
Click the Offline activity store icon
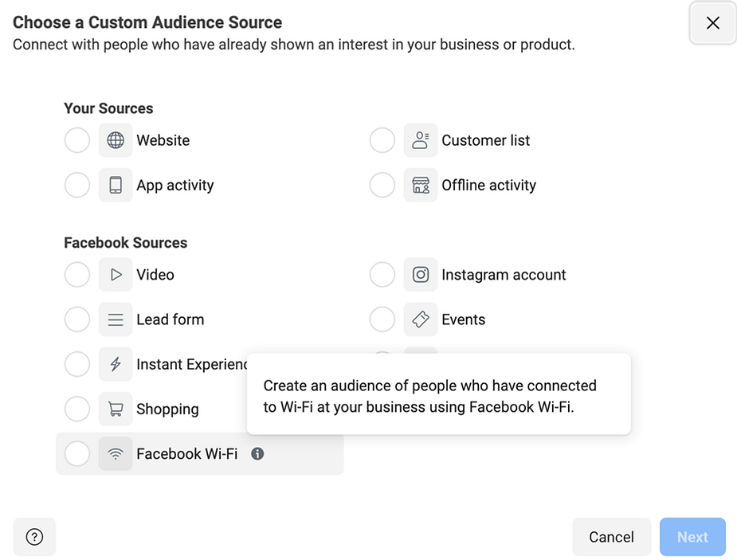click(421, 185)
